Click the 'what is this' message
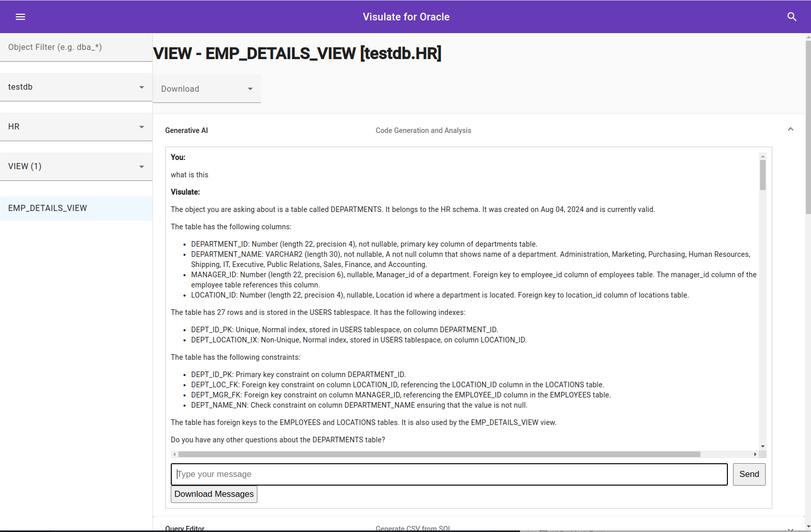Image resolution: width=811 pixels, height=532 pixels. pyautogui.click(x=190, y=175)
